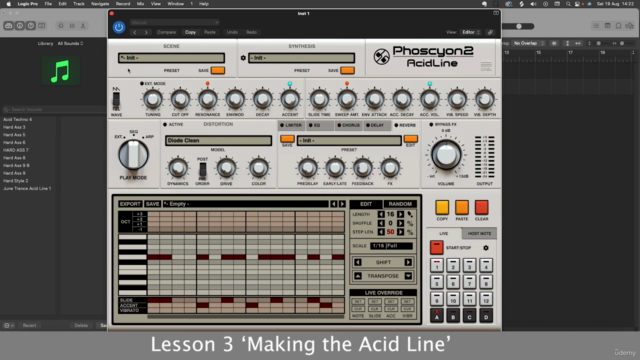The width and height of the screenshot is (640, 360).
Task: Toggle the POST/PRE order switch
Action: pos(202,169)
